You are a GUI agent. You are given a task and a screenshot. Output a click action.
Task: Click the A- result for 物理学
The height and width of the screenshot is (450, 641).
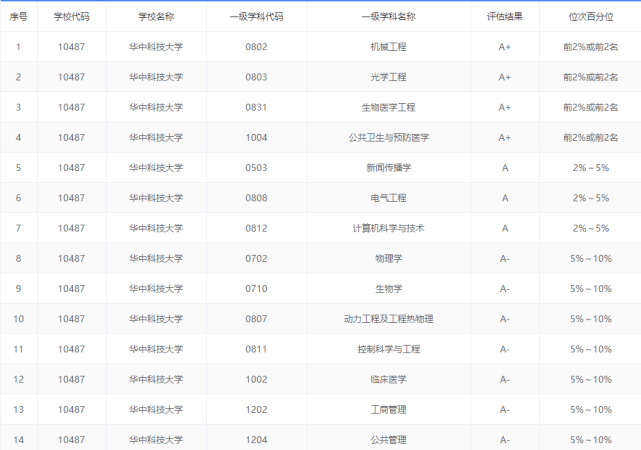505,259
